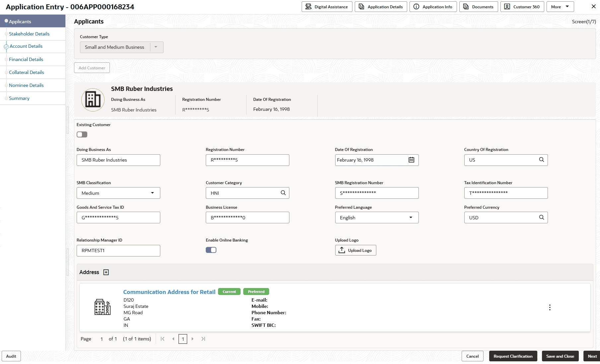Open Digital Assistance panel
Image resolution: width=600 pixels, height=364 pixels.
327,7
